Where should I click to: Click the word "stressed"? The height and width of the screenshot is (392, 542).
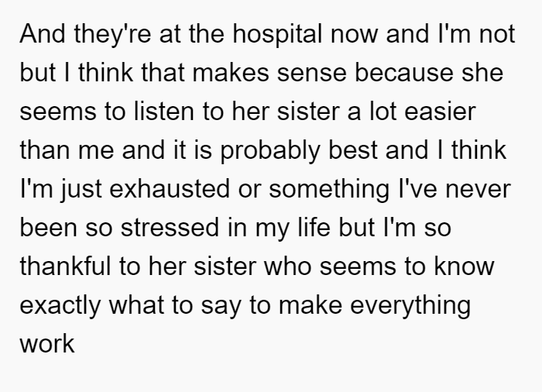[170, 227]
